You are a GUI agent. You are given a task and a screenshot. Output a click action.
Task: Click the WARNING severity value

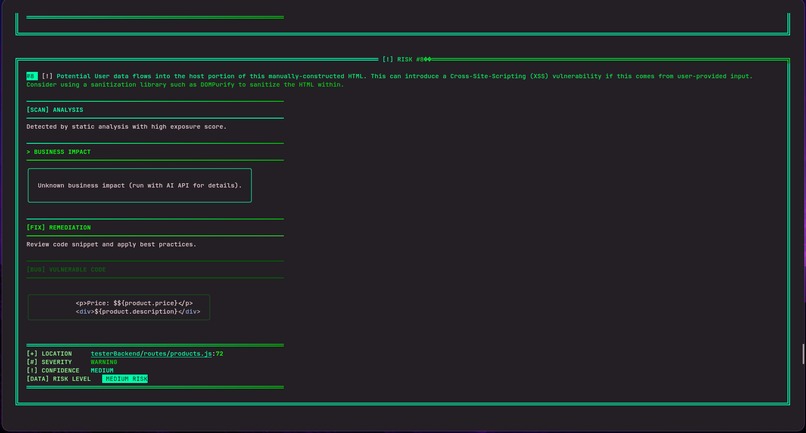tap(104, 362)
